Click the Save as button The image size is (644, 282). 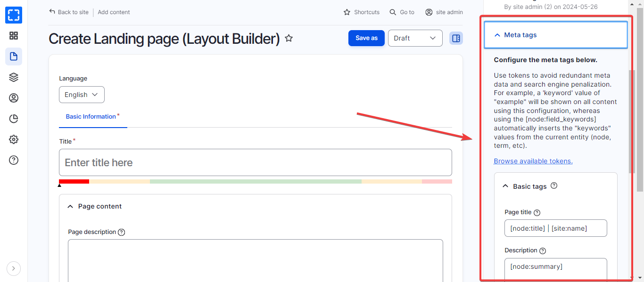[366, 38]
